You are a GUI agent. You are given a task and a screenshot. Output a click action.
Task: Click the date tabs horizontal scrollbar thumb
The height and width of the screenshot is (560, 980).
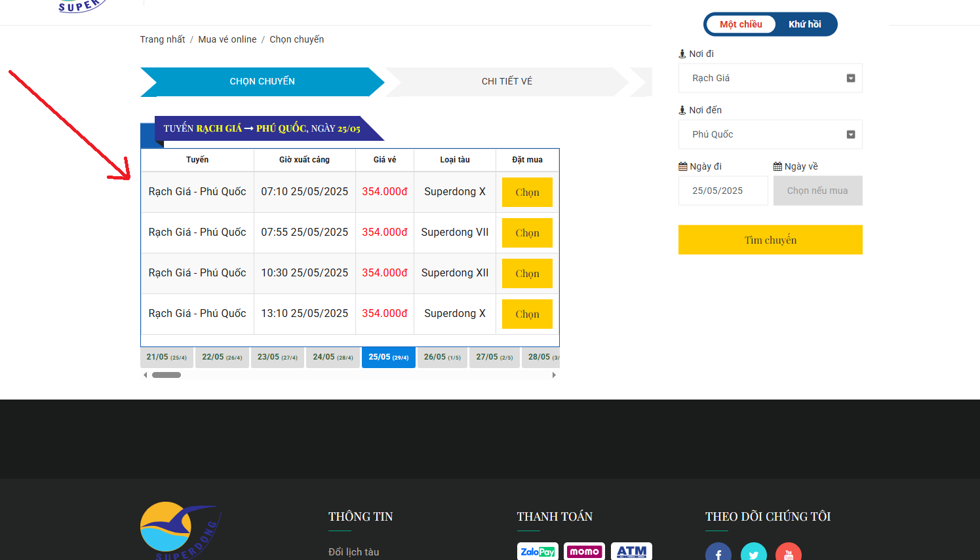167,375
